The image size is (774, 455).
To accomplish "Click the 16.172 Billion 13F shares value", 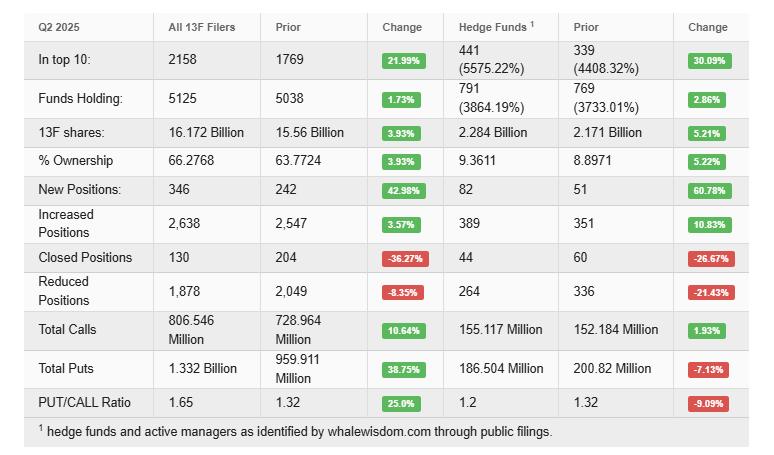I will (206, 133).
